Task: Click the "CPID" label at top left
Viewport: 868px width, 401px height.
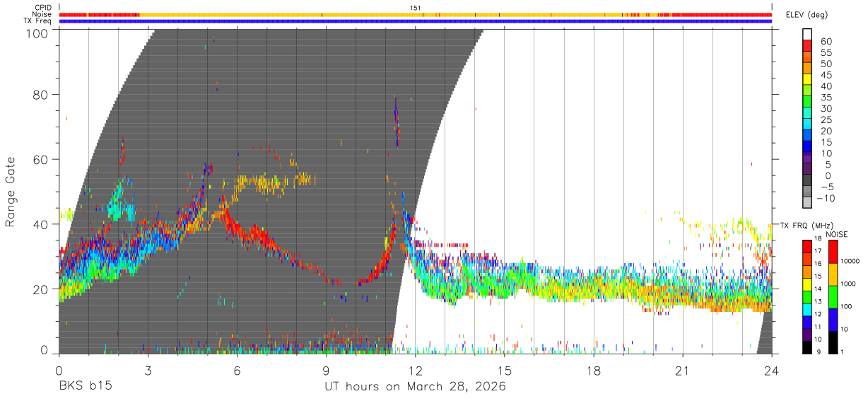Action: (x=42, y=8)
